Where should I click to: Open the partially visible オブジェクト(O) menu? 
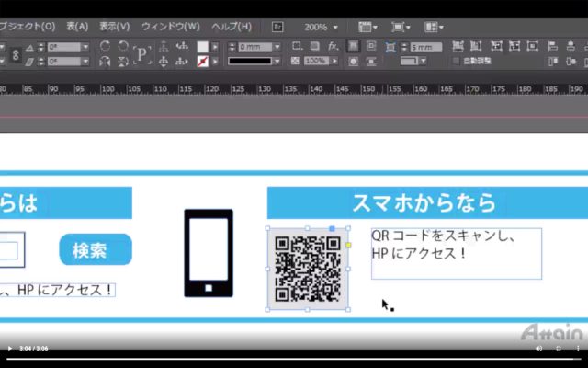click(27, 27)
